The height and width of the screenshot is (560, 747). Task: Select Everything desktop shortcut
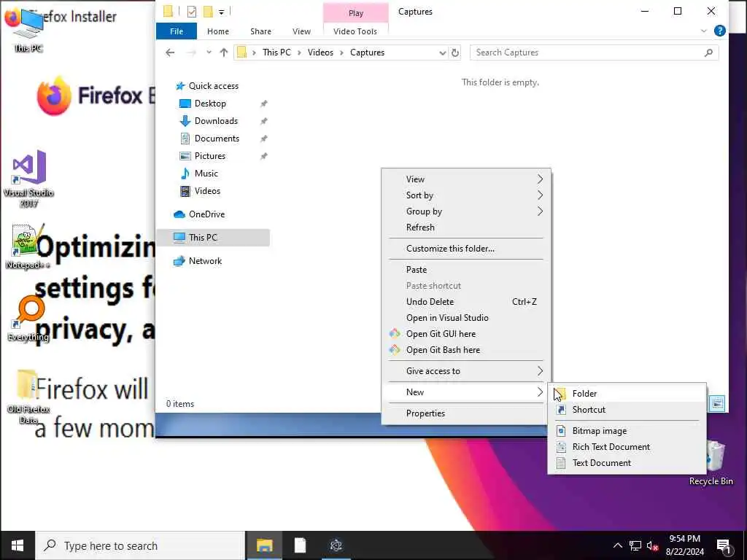tap(28, 318)
